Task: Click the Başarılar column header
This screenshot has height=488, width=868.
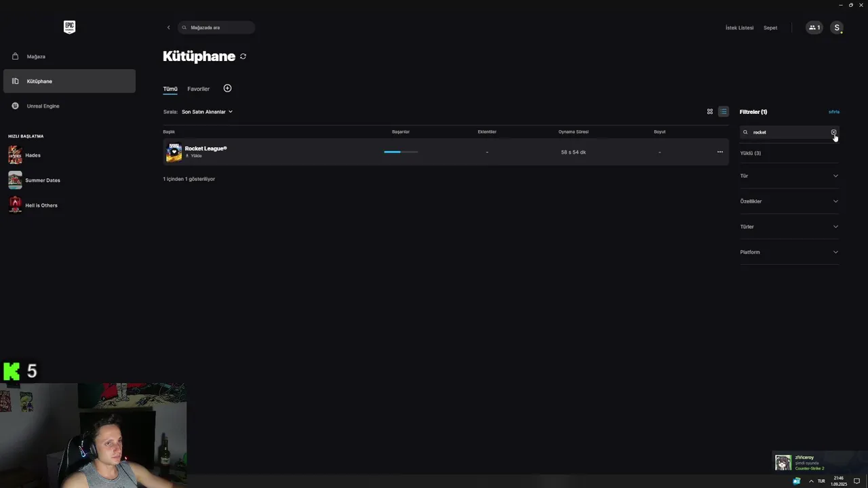Action: tap(401, 131)
